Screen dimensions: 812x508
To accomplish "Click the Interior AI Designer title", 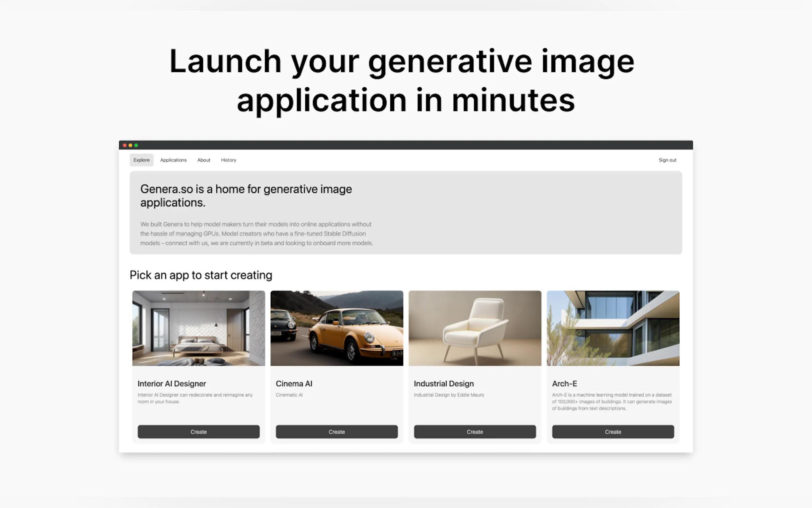I will click(x=172, y=383).
